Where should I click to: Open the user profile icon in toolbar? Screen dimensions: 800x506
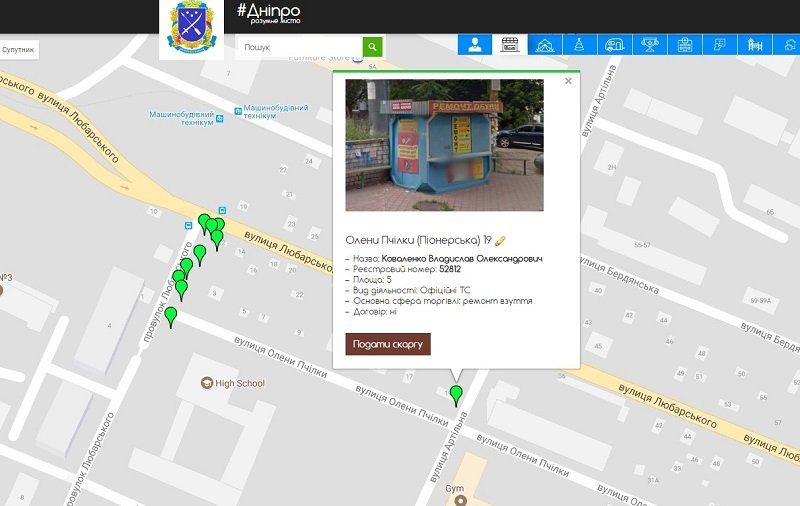pos(474,45)
